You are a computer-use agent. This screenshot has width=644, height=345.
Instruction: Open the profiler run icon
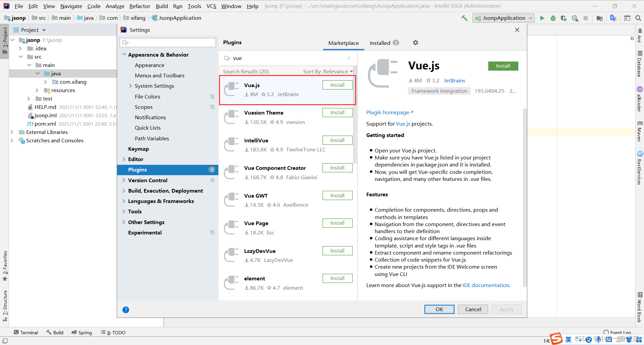tap(575, 18)
